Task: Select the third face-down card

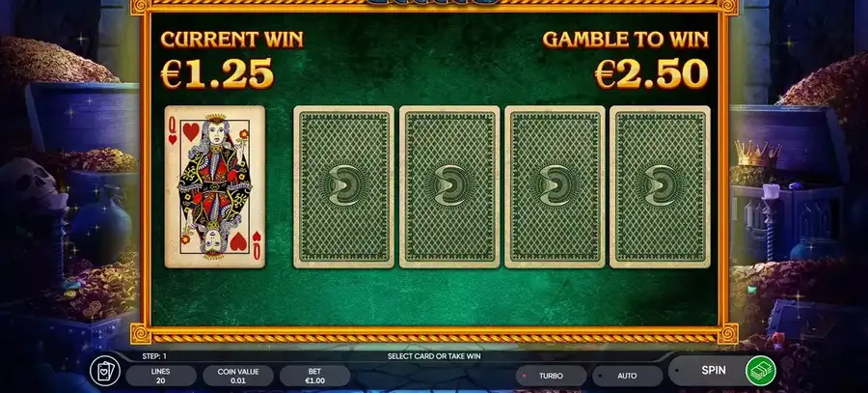Action: click(555, 186)
